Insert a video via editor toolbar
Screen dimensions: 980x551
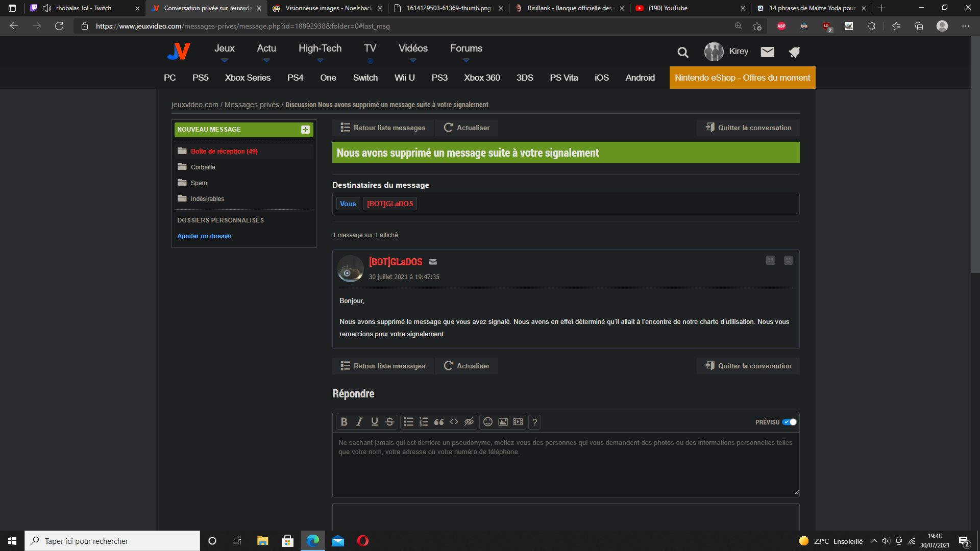pyautogui.click(x=518, y=422)
